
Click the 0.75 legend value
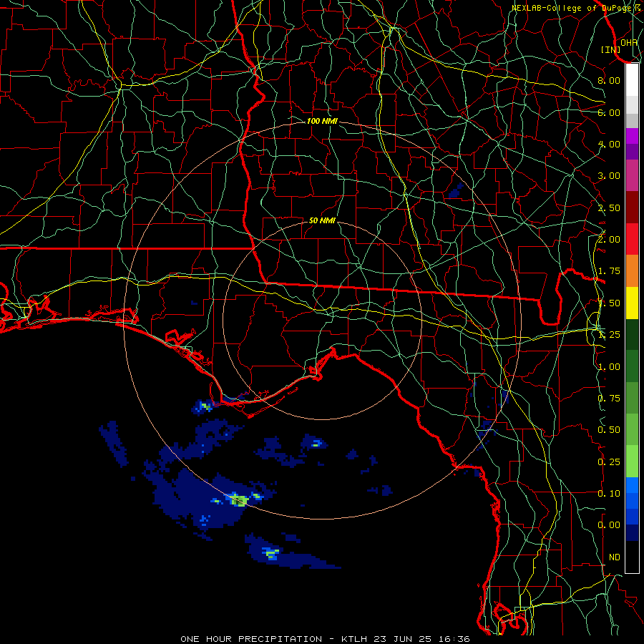[609, 399]
